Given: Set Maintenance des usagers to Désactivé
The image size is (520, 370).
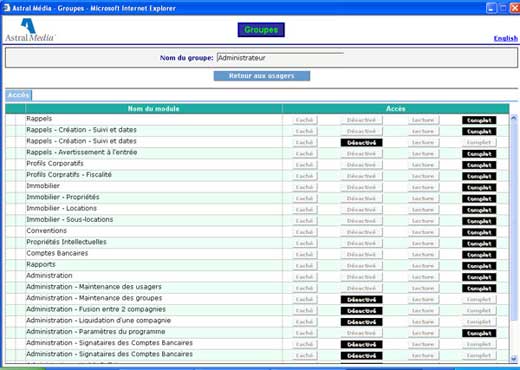Looking at the screenshot, I should [x=361, y=288].
